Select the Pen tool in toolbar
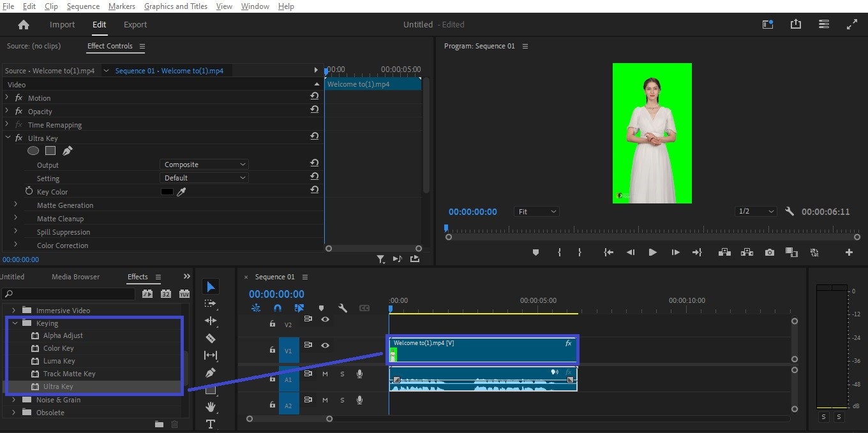This screenshot has width=868, height=433. click(x=211, y=372)
